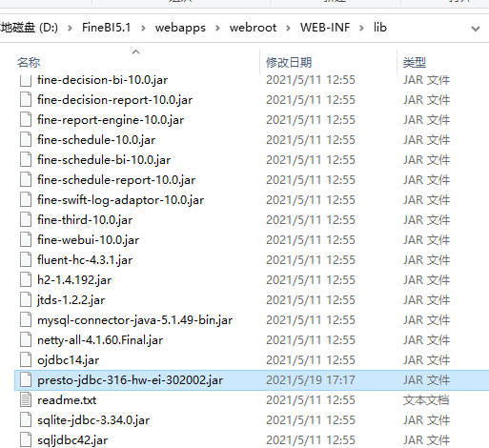Select file name fine-report-engine-10.0.jar
The height and width of the screenshot is (448, 489).
point(111,120)
